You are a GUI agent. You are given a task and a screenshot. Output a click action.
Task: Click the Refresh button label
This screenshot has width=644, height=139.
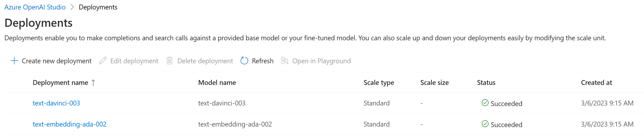point(263,61)
